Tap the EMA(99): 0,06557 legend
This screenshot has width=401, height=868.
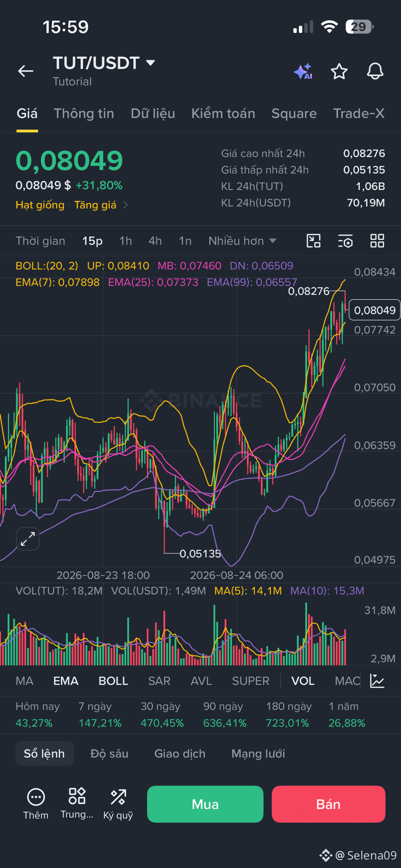tap(252, 282)
